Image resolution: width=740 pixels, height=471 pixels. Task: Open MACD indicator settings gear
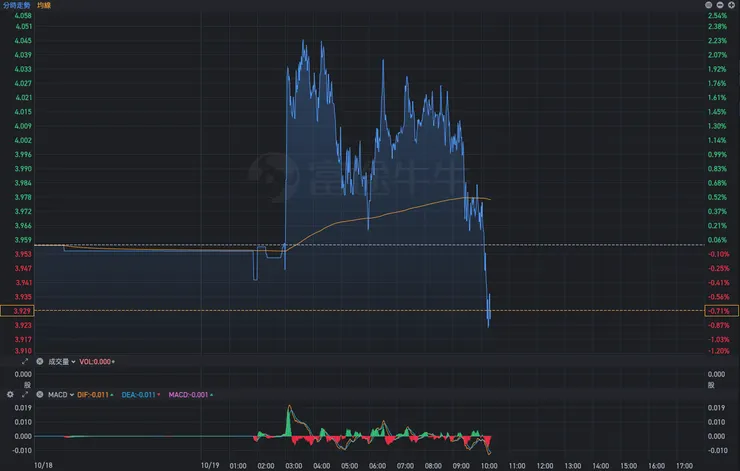pyautogui.click(x=10, y=395)
